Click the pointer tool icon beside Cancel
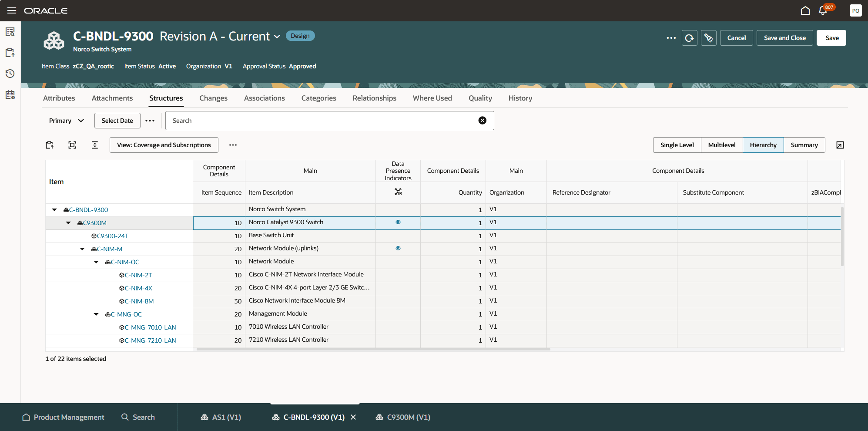 (709, 38)
